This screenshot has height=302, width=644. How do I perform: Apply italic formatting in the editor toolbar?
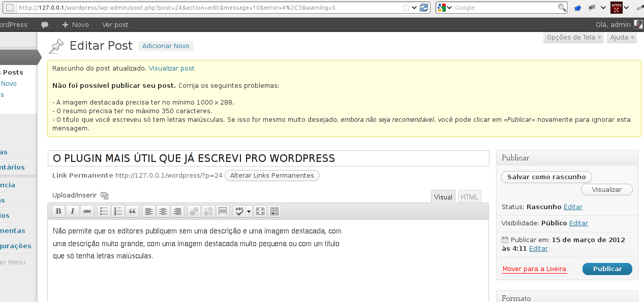(73, 211)
